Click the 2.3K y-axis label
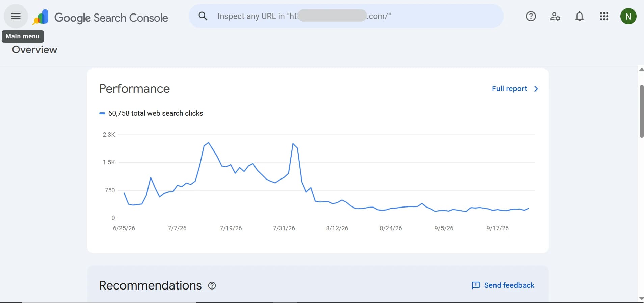The width and height of the screenshot is (644, 303). (x=109, y=135)
